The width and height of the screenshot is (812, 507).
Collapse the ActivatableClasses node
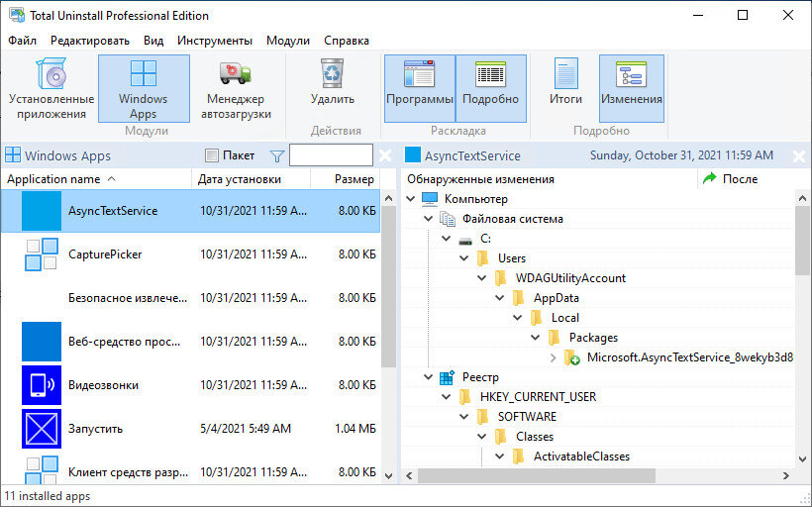coord(500,456)
